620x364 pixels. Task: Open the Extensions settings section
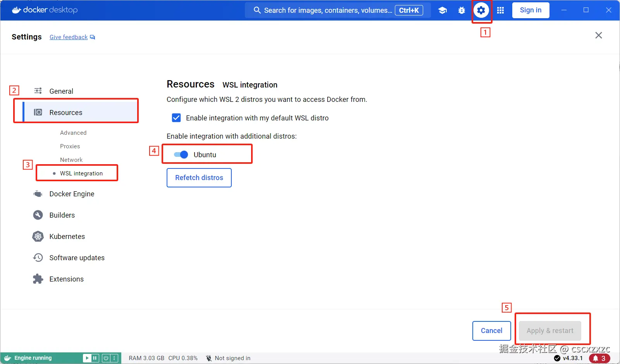[x=66, y=279]
